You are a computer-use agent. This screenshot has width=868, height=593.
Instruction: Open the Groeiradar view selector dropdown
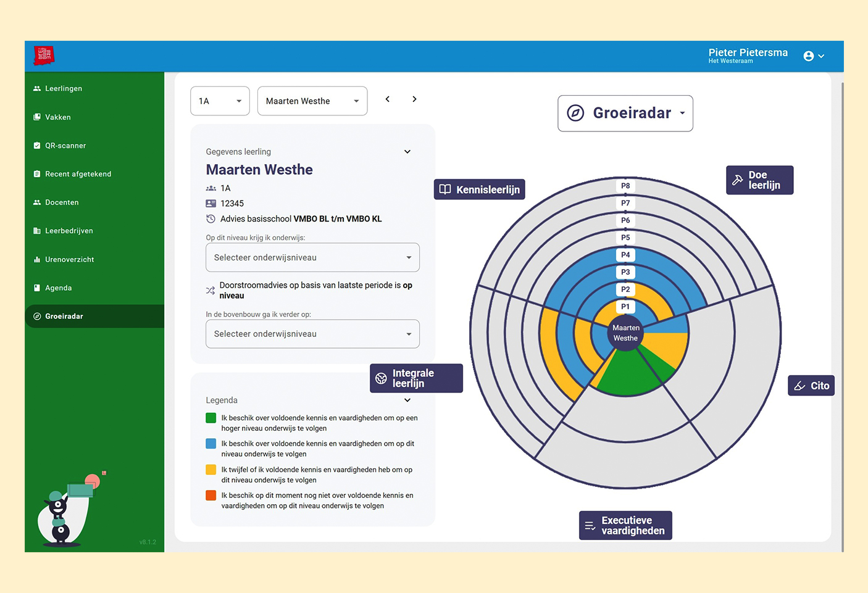(x=625, y=114)
